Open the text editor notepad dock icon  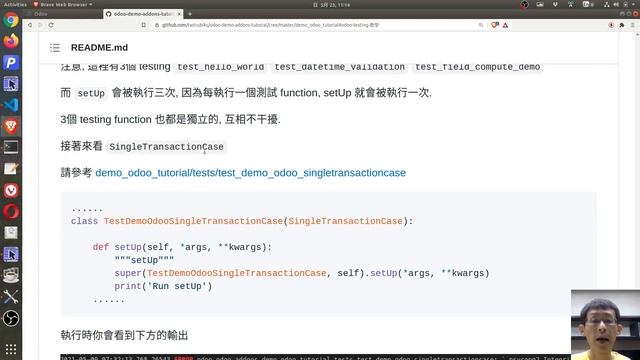[11, 169]
